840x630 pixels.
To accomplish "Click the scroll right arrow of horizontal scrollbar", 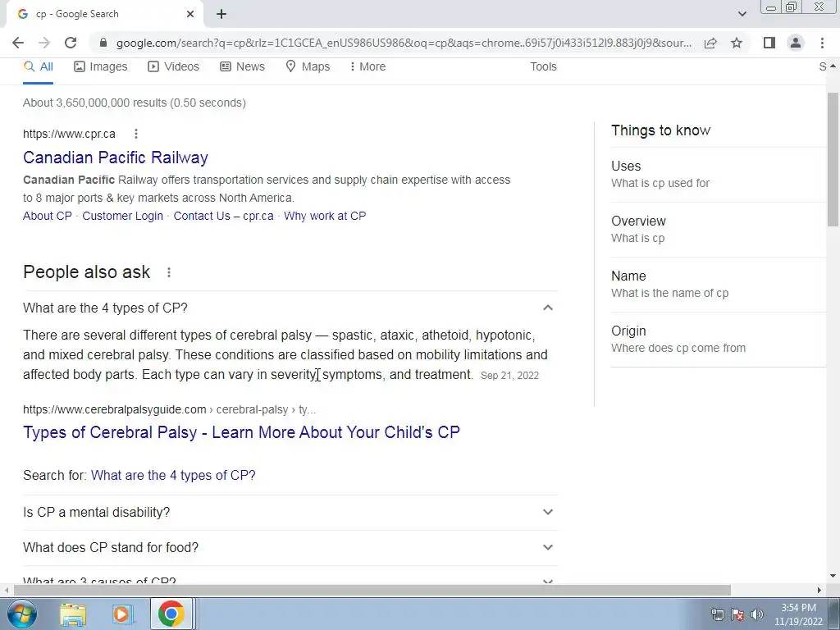I will [819, 590].
